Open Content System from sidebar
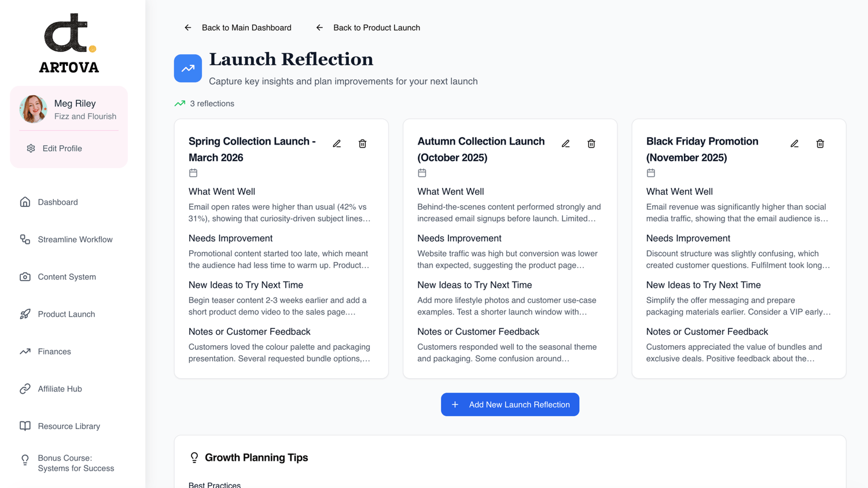The height and width of the screenshot is (488, 868). [67, 277]
